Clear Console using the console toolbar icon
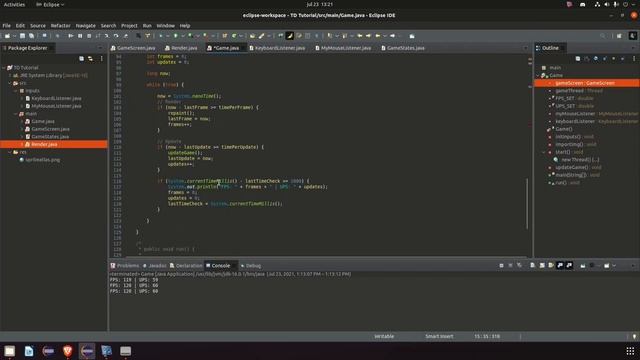640x360 pixels. (533, 265)
